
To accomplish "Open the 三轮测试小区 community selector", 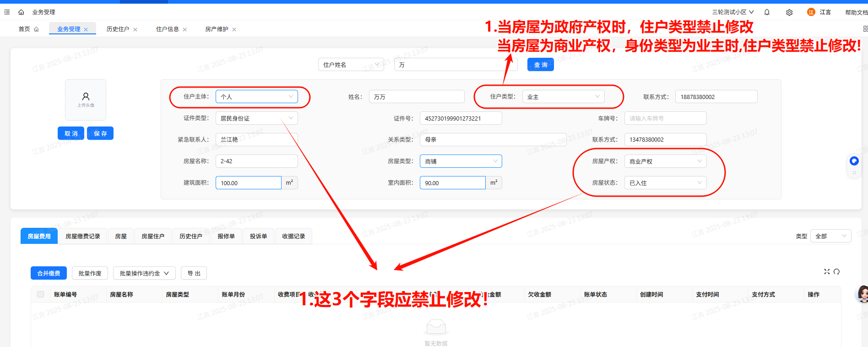I will (732, 12).
